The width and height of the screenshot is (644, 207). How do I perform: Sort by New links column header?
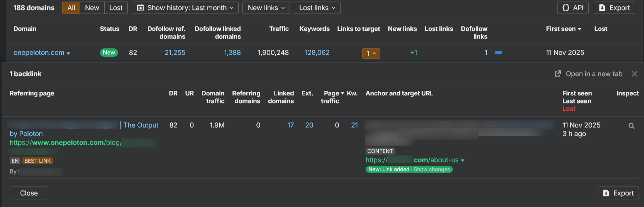click(x=402, y=29)
